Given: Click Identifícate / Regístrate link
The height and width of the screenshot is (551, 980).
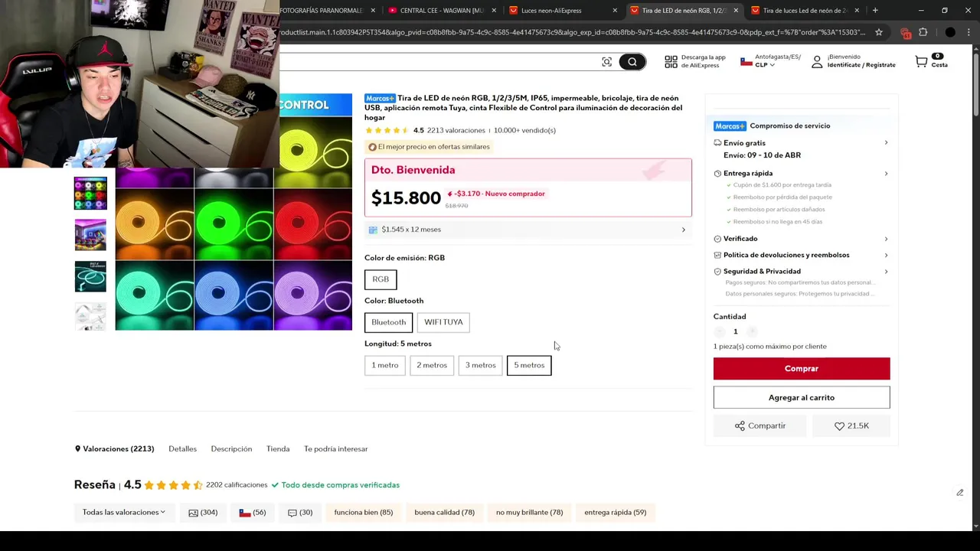Looking at the screenshot, I should click(861, 65).
